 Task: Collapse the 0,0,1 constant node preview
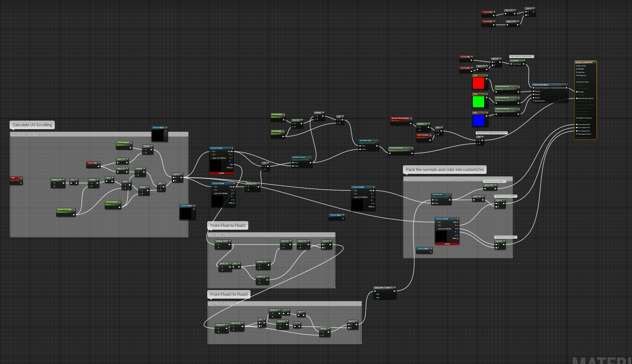pyautogui.click(x=487, y=113)
